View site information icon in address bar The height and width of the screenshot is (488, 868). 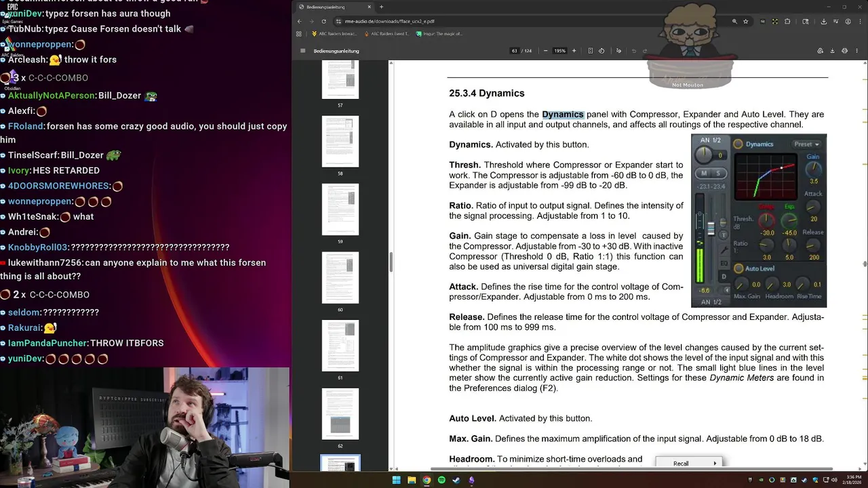338,22
